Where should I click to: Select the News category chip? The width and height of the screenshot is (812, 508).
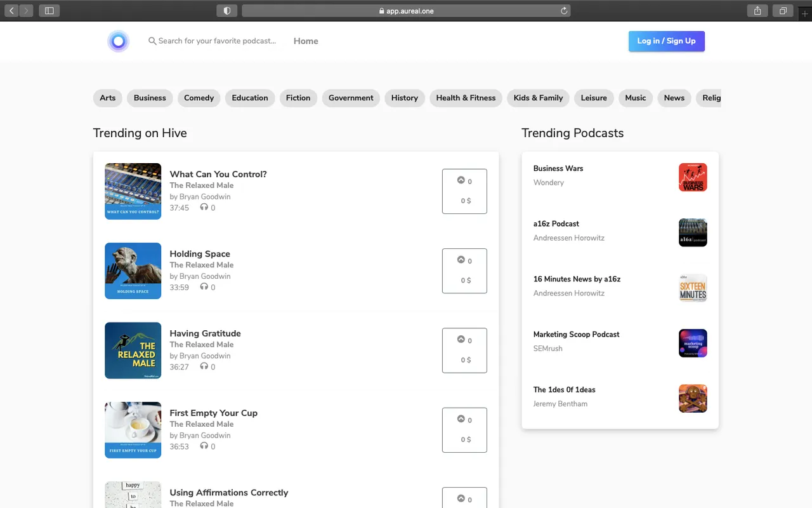(674, 98)
